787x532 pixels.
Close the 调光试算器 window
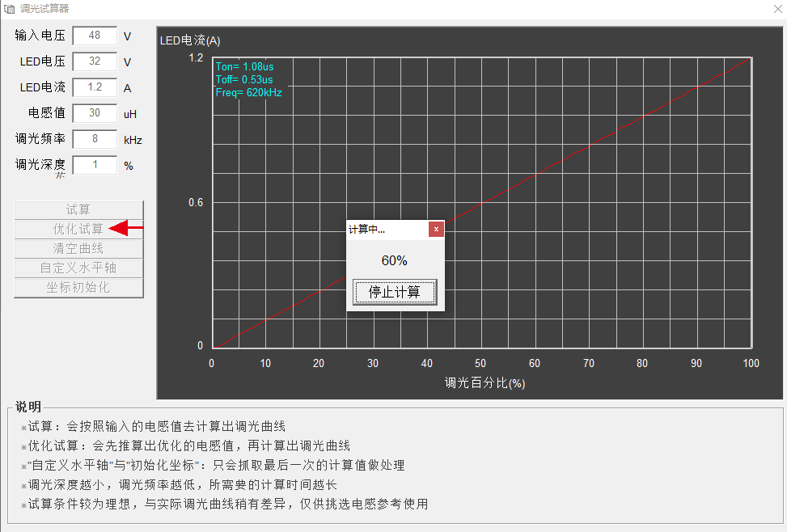pos(777,9)
